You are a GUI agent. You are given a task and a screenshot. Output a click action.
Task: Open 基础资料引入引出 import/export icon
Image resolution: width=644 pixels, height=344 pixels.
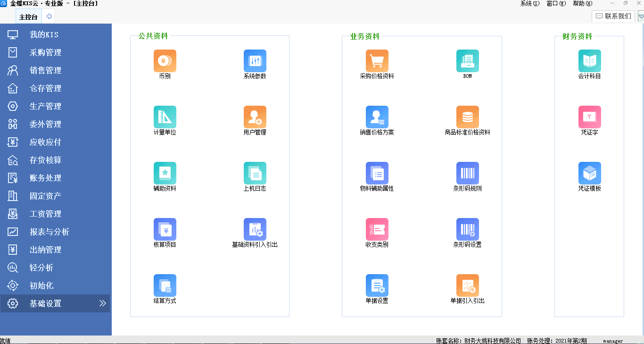click(255, 229)
